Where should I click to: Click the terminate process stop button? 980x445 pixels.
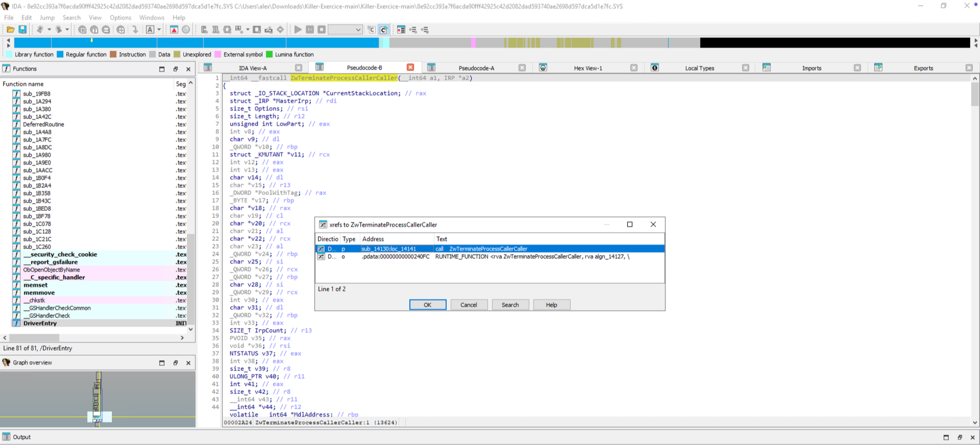322,30
